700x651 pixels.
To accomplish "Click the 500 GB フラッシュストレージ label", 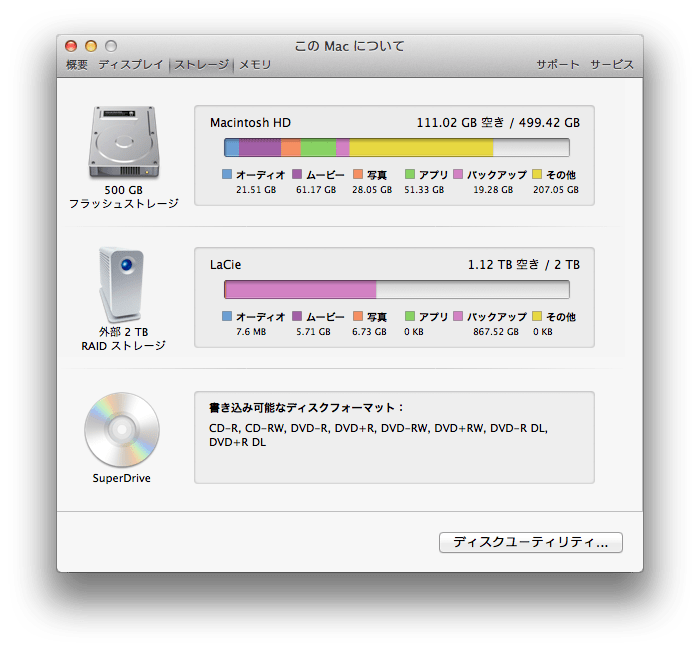I will point(124,197).
